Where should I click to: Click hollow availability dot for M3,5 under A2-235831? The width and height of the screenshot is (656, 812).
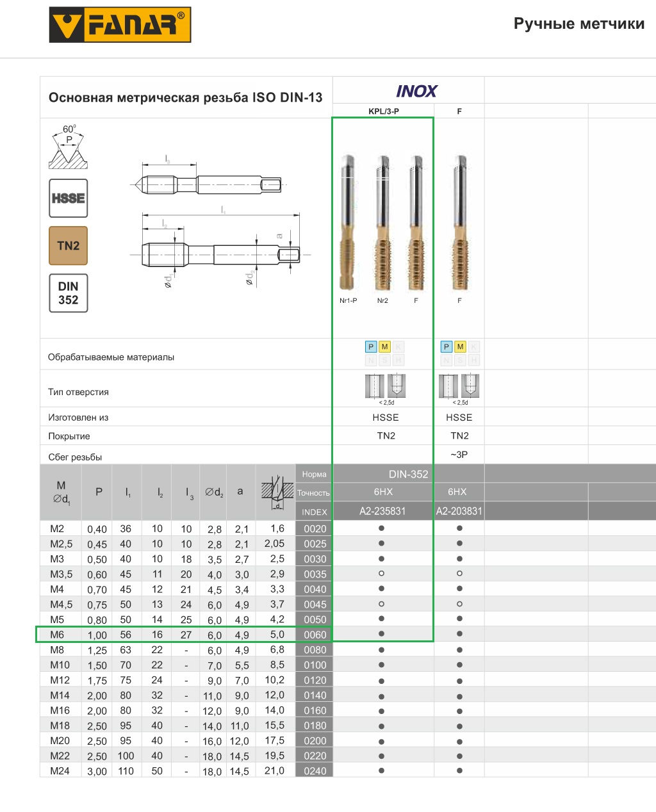(x=382, y=574)
